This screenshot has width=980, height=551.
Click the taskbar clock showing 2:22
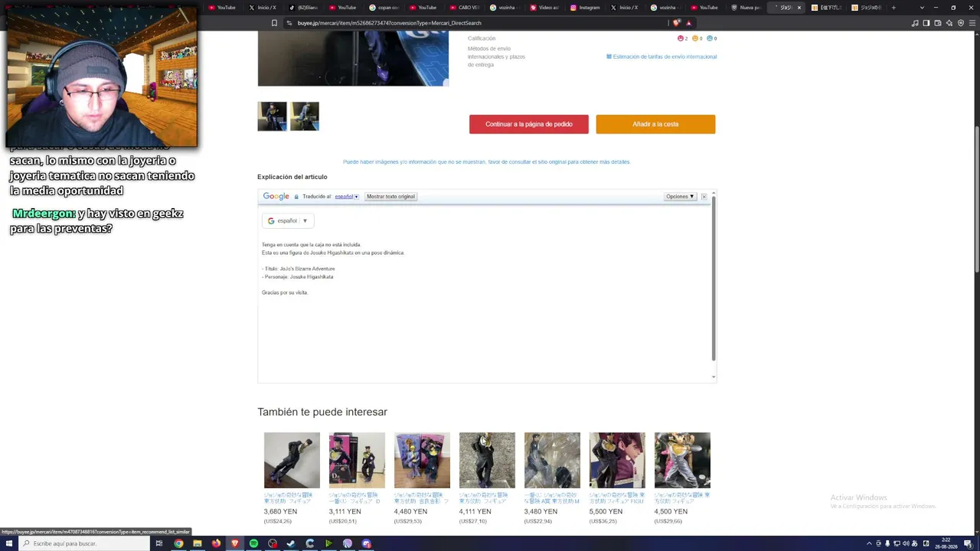(x=947, y=543)
